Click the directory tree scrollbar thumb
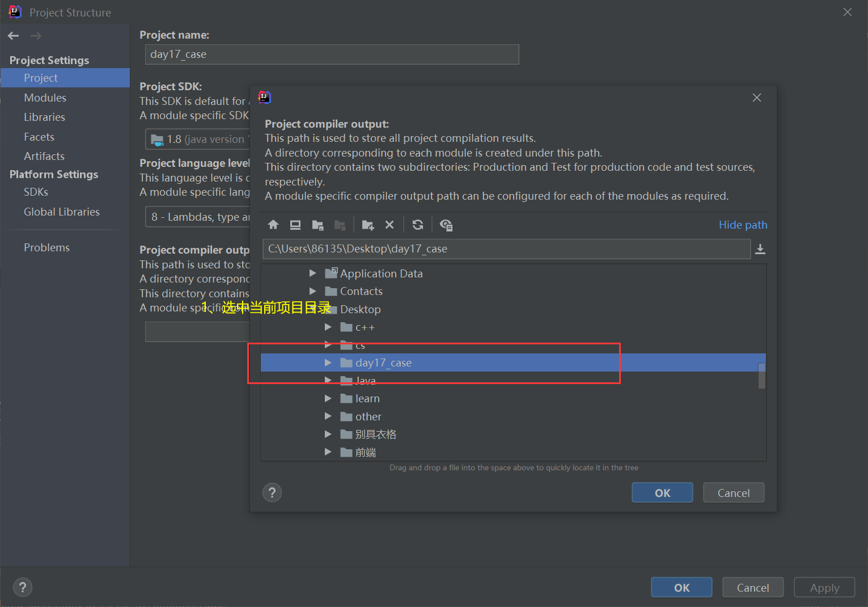Screen dimensions: 868x607 (762, 376)
